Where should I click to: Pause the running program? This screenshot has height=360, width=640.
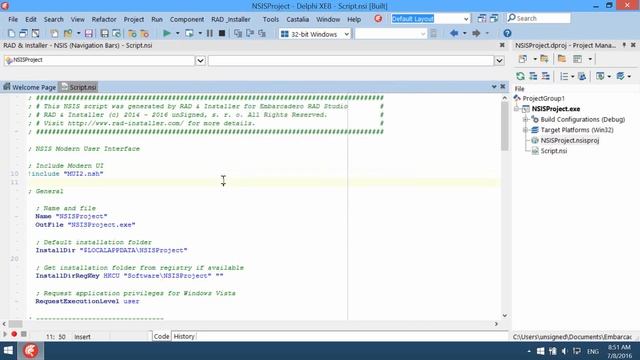click(x=209, y=33)
